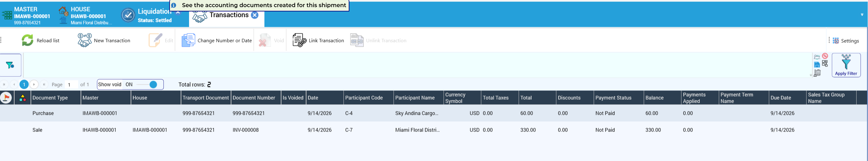Click the toolbar drag handle dots at left
This screenshot has width=868, height=161.
(x=1, y=41)
